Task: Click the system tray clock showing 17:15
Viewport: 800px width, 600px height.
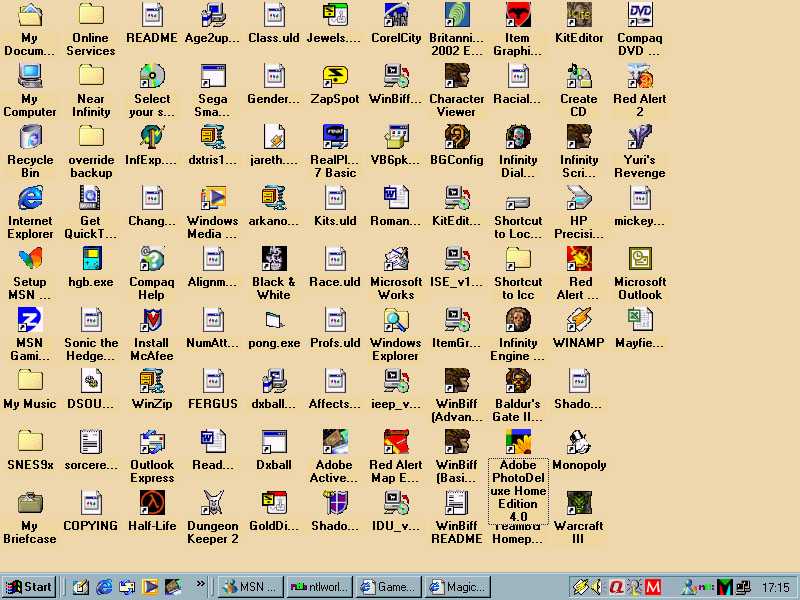Action: pos(776,587)
